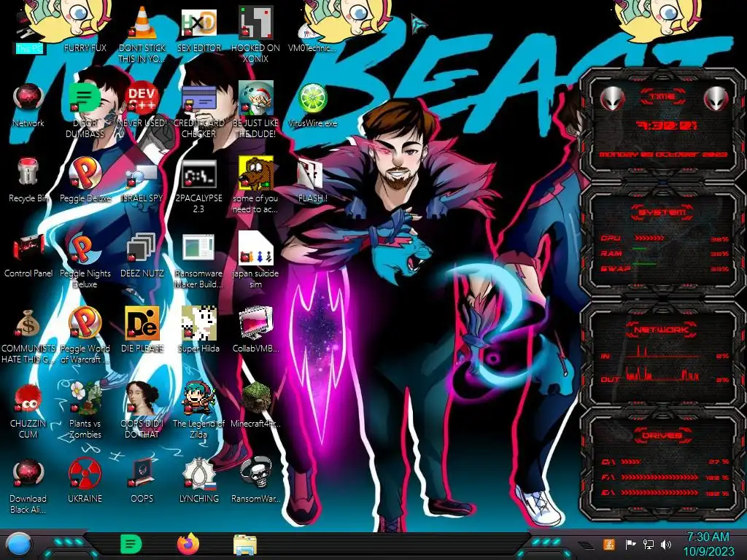Click the 7:30 AM taskbar clock

[708, 544]
